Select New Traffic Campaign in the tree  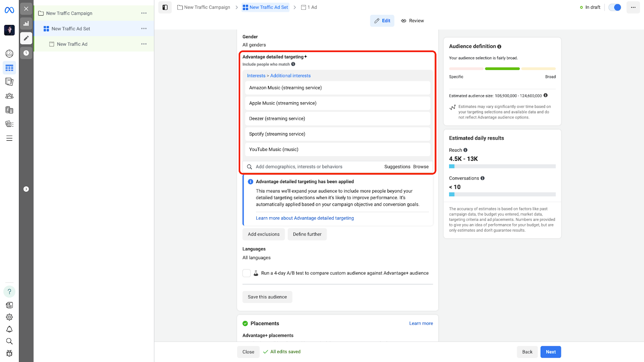click(x=69, y=13)
